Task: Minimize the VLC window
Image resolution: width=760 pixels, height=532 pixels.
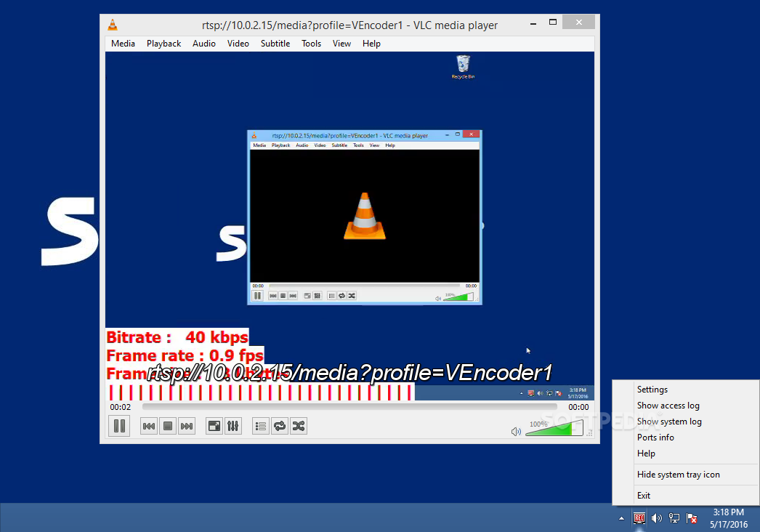Action: (533, 23)
